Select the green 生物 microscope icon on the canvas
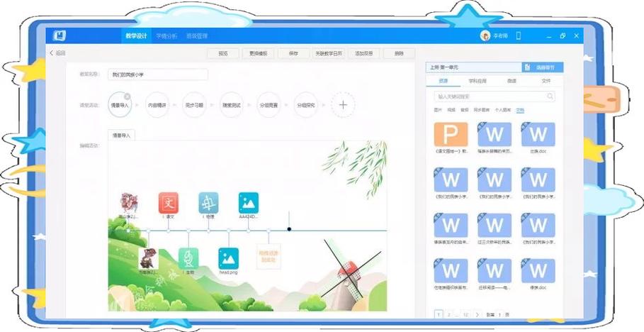644x332 pixels. [x=188, y=258]
